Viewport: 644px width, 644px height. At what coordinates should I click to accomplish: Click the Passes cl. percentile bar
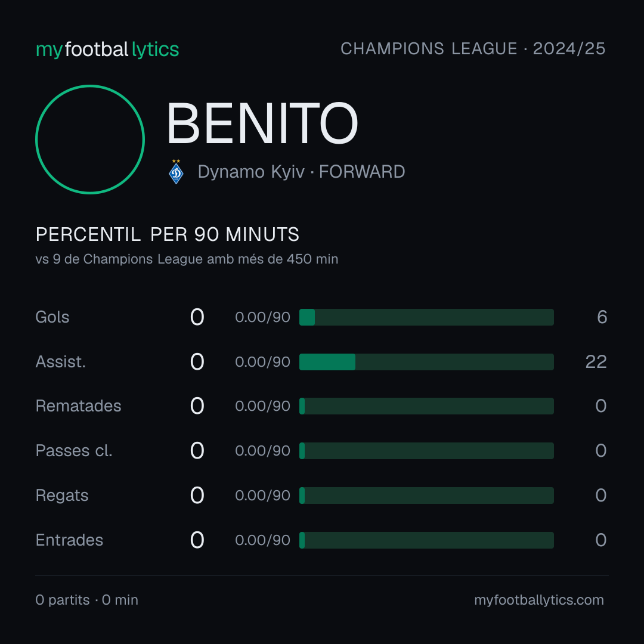click(x=426, y=451)
